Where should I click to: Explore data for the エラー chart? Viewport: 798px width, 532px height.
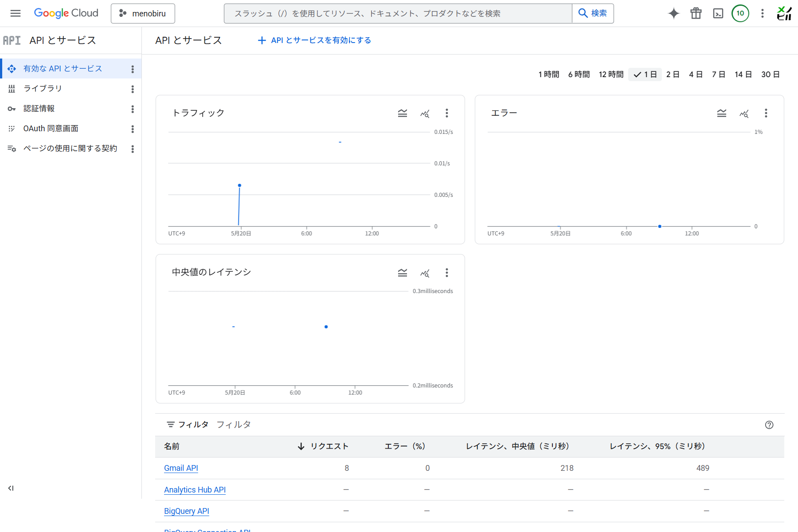click(744, 113)
